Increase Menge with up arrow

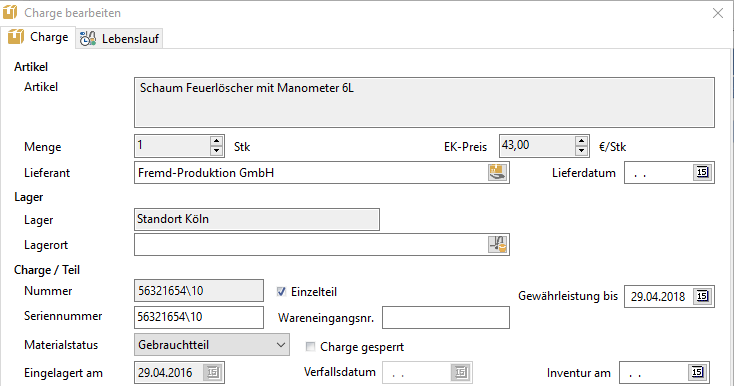216,141
